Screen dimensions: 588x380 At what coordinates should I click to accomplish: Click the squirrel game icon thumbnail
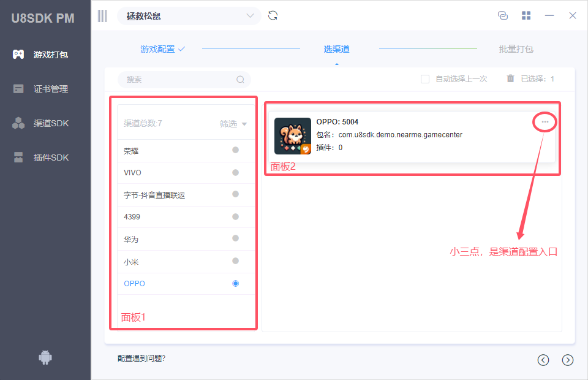click(x=293, y=136)
